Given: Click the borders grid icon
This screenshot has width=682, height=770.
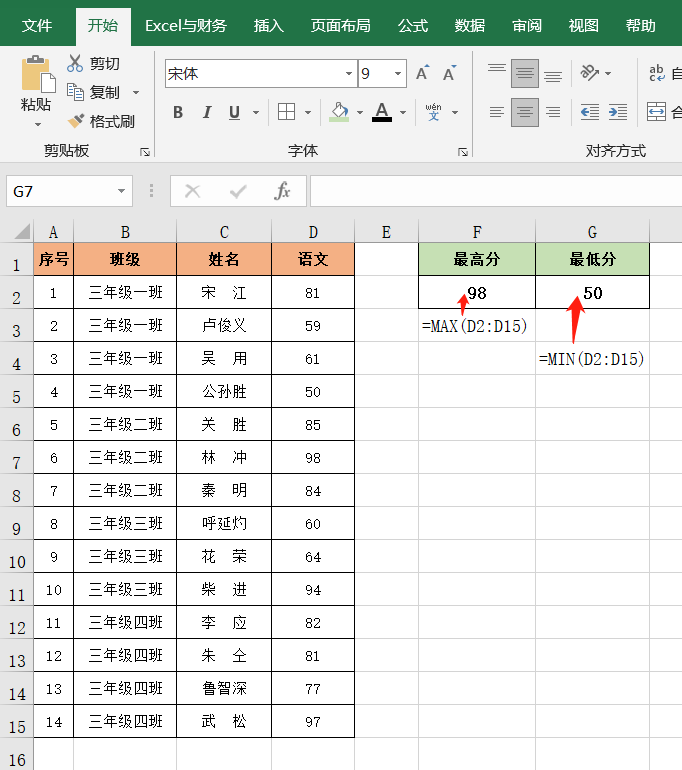Looking at the screenshot, I should coord(286,112).
